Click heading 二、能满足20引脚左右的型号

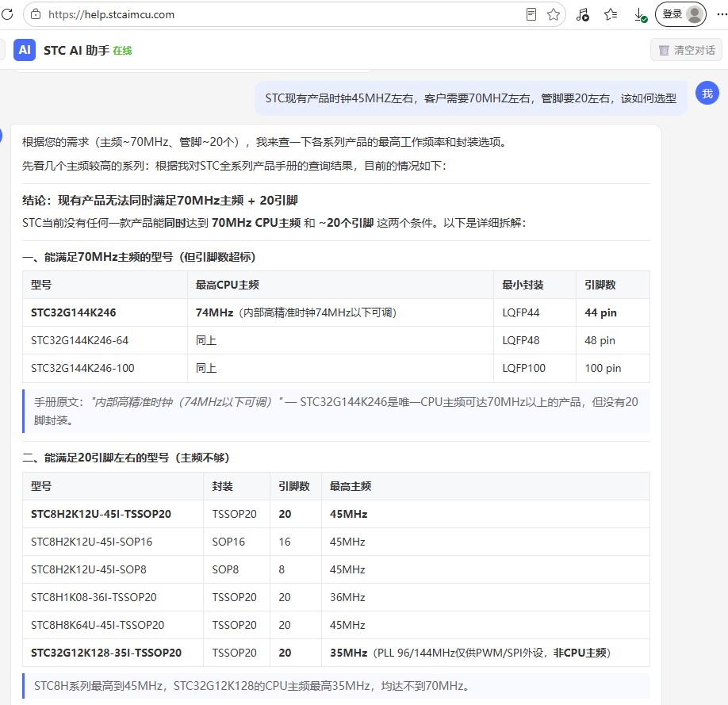click(x=126, y=458)
